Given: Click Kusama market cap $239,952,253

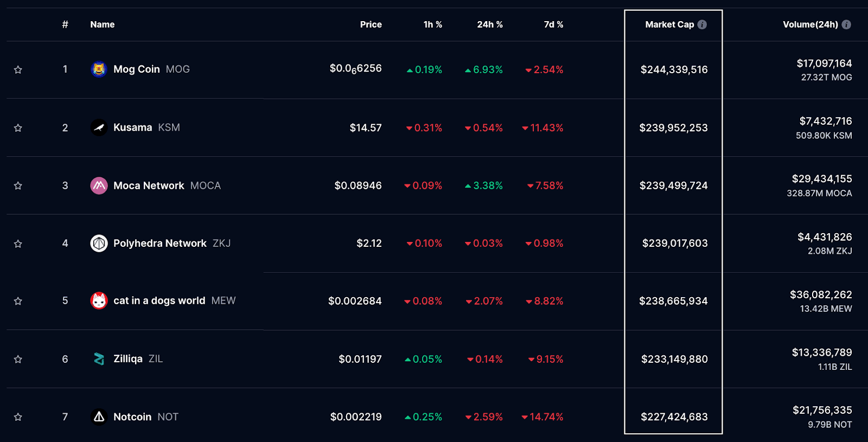Looking at the screenshot, I should pos(674,127).
